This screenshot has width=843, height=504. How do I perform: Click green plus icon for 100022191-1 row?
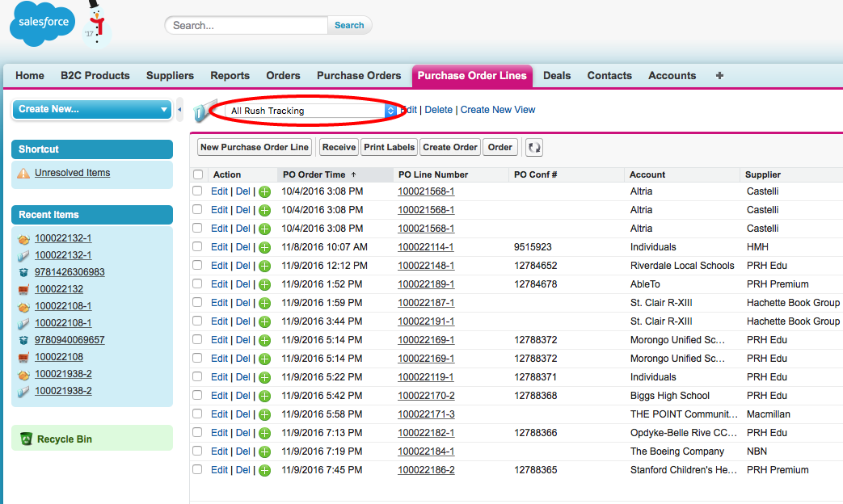264,321
